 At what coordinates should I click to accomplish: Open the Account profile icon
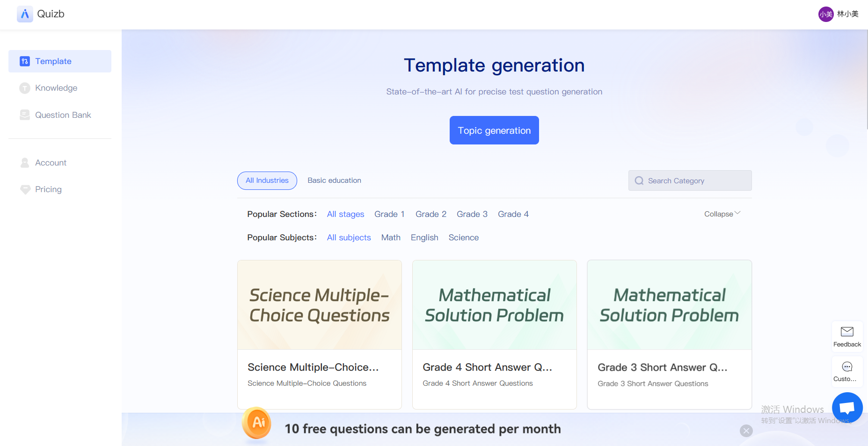coord(25,163)
